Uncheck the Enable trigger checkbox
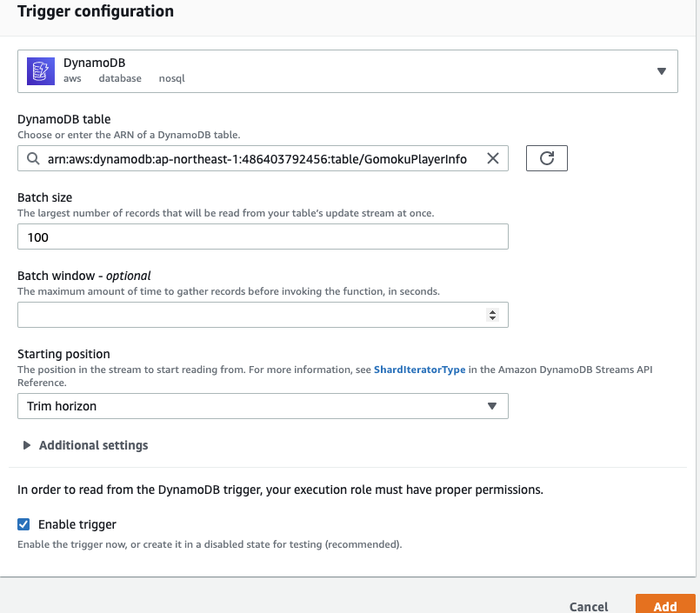The height and width of the screenshot is (613, 700). (x=23, y=524)
